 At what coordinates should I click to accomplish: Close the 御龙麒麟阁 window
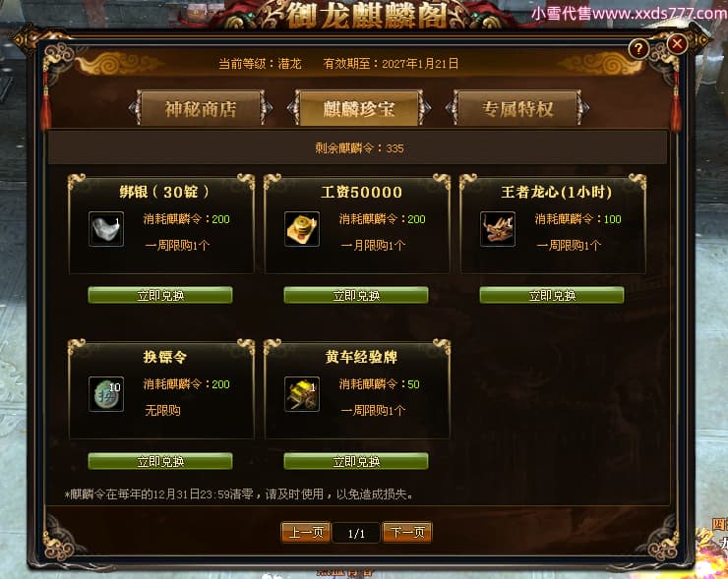(x=677, y=44)
